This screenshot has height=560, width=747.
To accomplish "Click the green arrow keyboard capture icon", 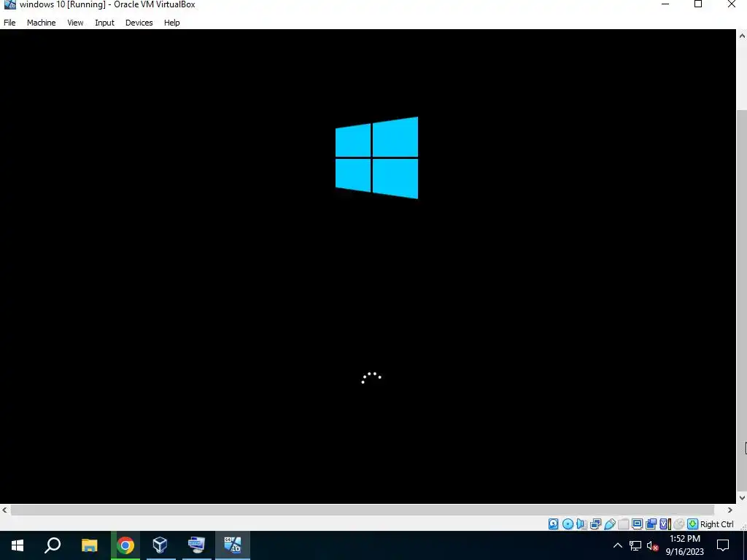I will tap(693, 524).
